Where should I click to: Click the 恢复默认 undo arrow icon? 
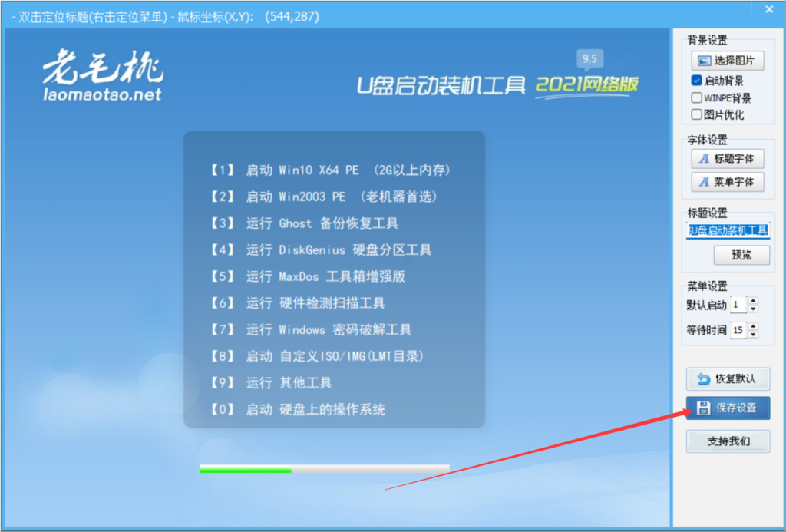coord(704,379)
